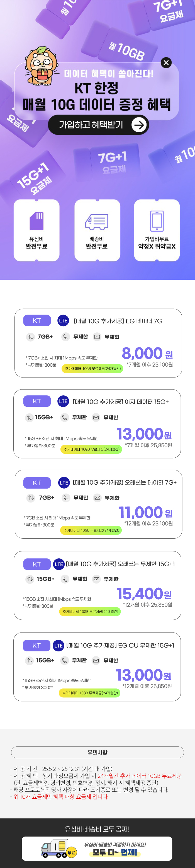
Task: Open the 오래쓰는 무제한 15G+1 plan title
Action: 120,564
